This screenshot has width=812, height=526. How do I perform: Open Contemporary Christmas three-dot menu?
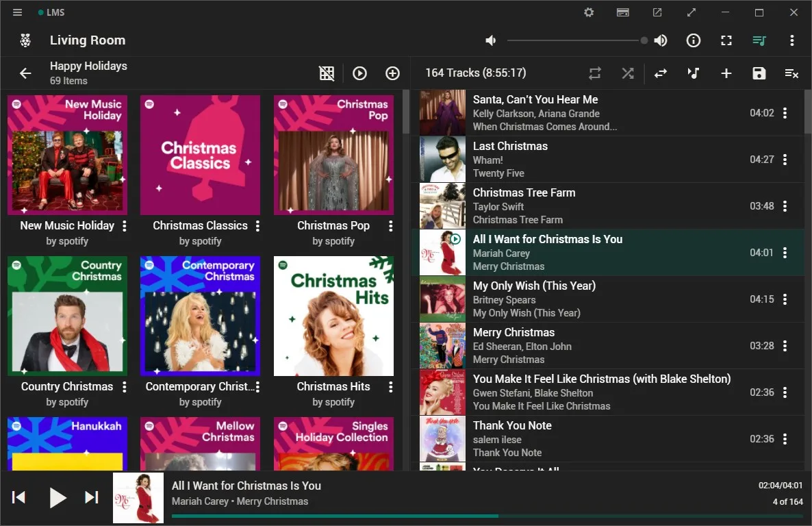coord(257,386)
